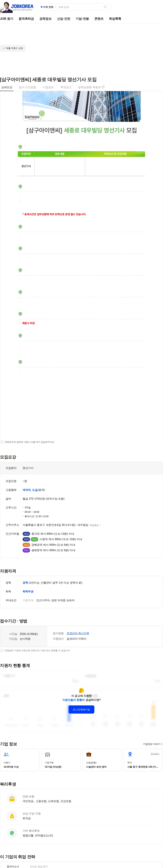The height and width of the screenshot is (868, 163).
Task: Click the 영선기사 cell in the table
Action: pyautogui.click(x=26, y=166)
